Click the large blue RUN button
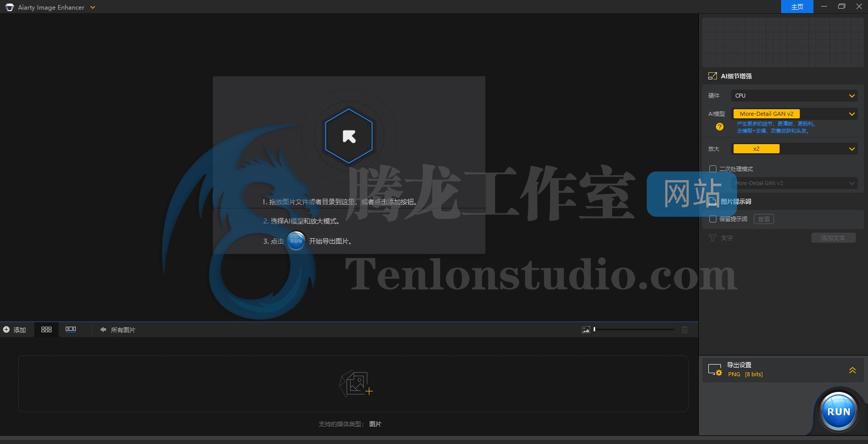This screenshot has height=444, width=868. tap(839, 412)
